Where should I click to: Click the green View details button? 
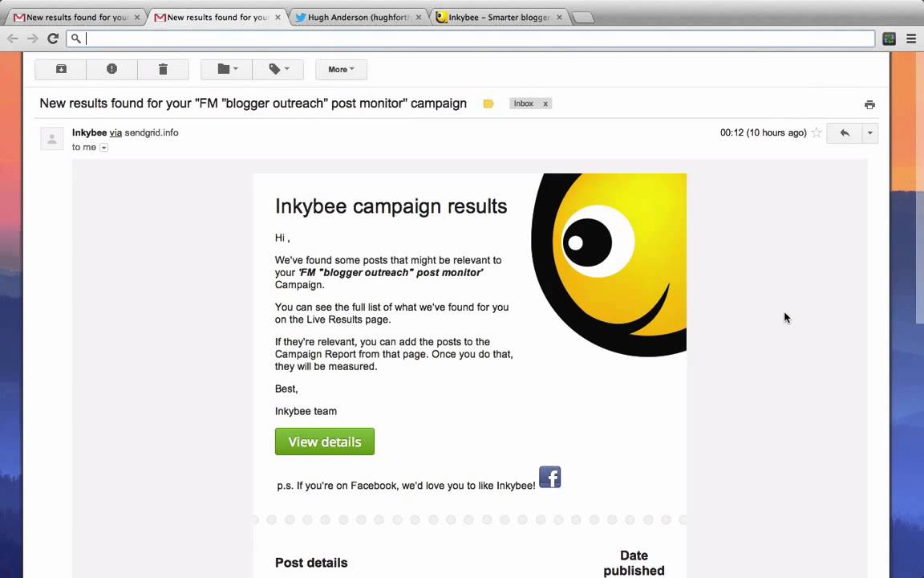point(325,442)
